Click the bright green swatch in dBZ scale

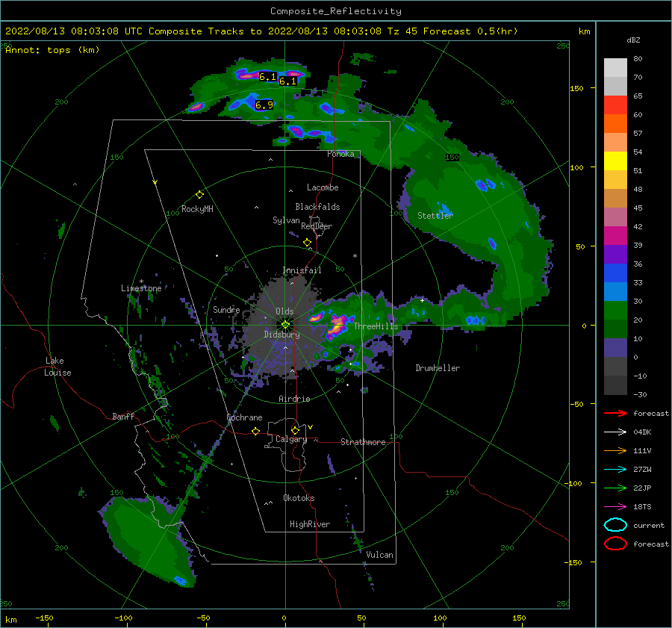pyautogui.click(x=615, y=311)
